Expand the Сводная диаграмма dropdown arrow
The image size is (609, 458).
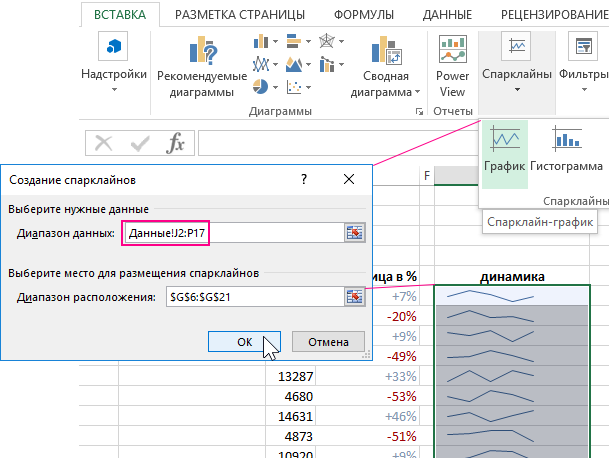417,92
